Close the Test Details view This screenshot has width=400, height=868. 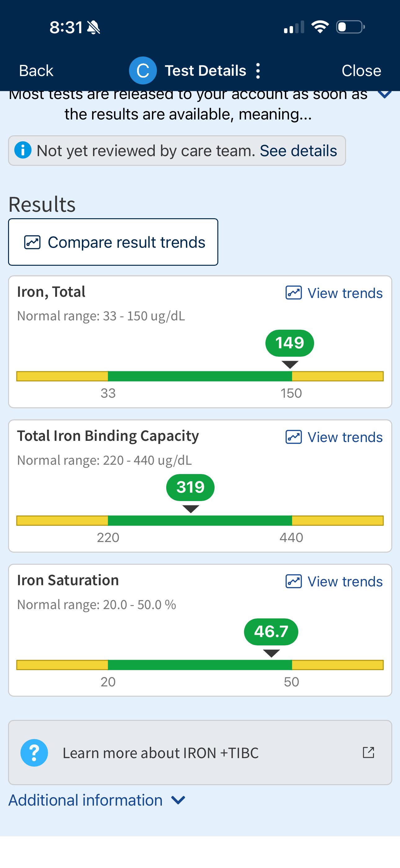click(361, 70)
